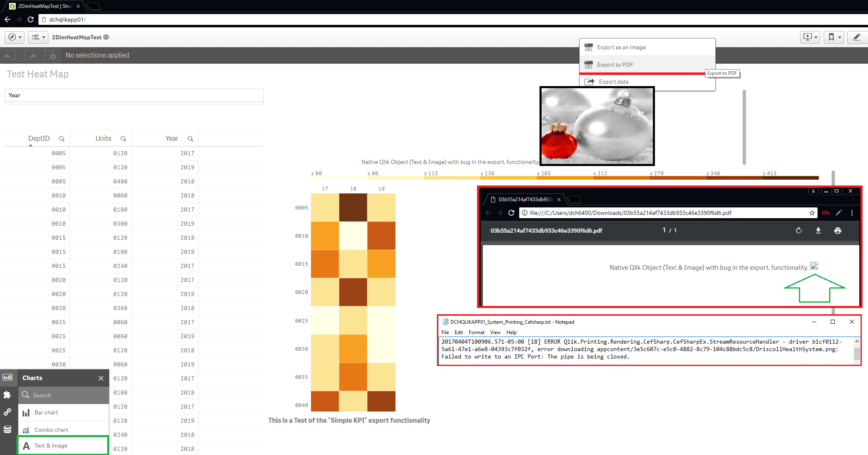Click the Simple KPI export test text

click(x=349, y=420)
